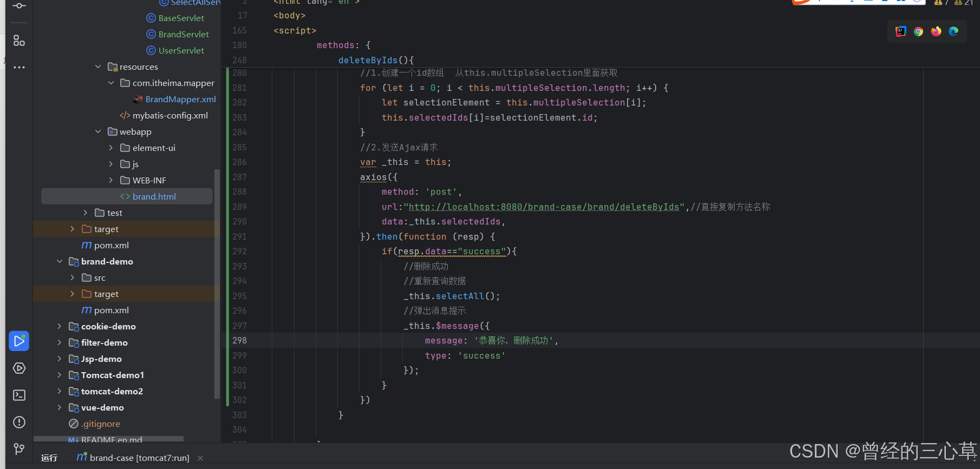
Task: Click the webapp folder icon
Action: (x=113, y=131)
